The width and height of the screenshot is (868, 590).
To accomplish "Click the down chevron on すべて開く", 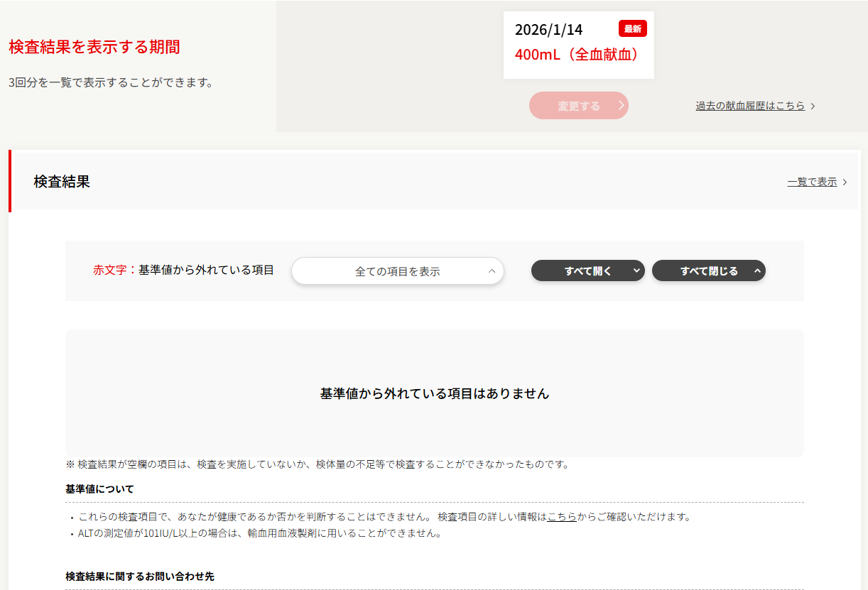I will [x=636, y=271].
